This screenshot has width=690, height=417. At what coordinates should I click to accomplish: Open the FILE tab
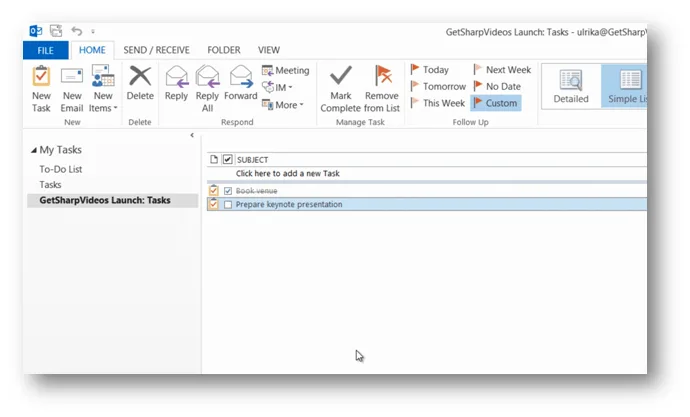[45, 50]
